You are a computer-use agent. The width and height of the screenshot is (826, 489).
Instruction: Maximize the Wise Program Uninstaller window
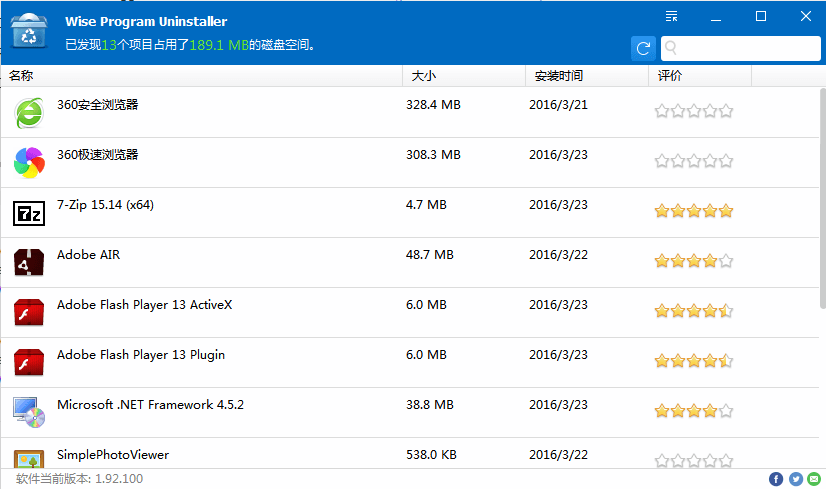pos(761,16)
